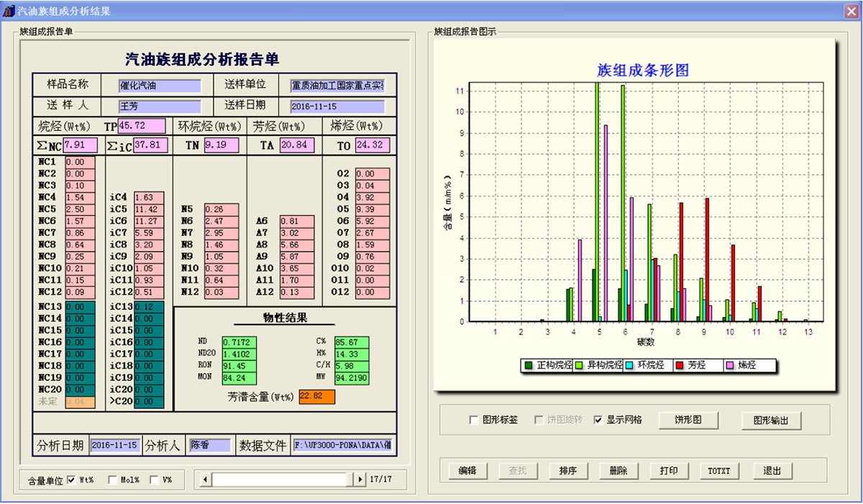Export report text via the TOTXT button
This screenshot has width=863, height=504.
coord(718,471)
